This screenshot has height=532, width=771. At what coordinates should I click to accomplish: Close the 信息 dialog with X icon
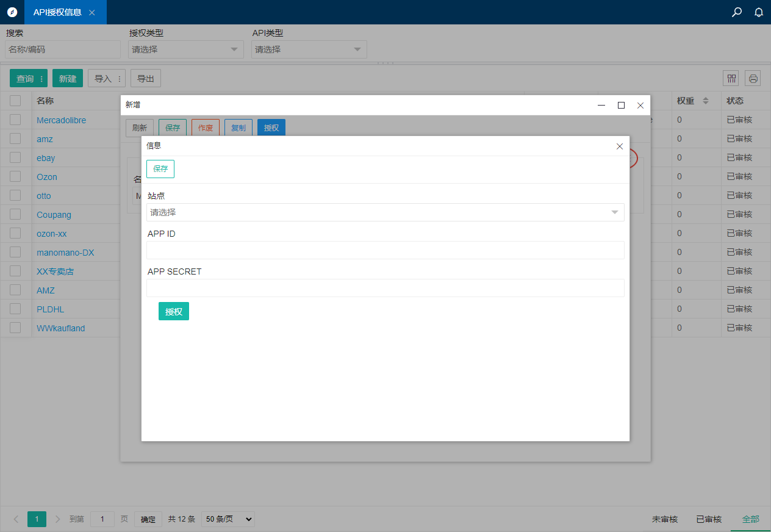tap(620, 146)
